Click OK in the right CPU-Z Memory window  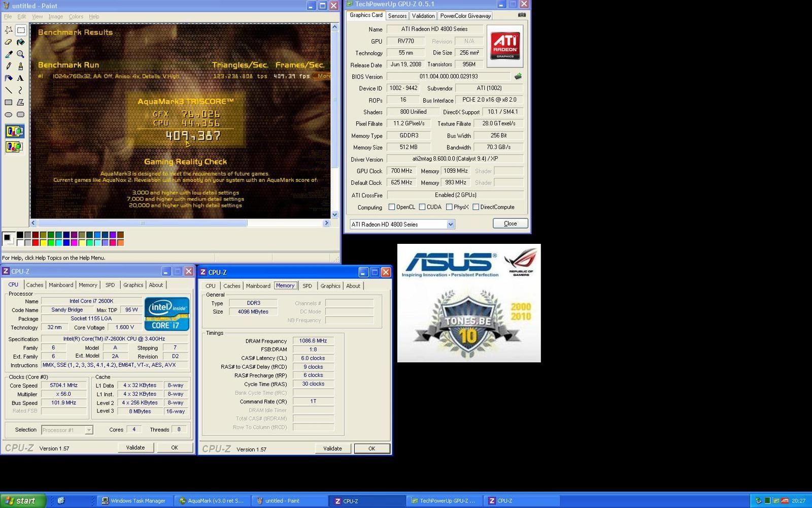click(x=372, y=449)
